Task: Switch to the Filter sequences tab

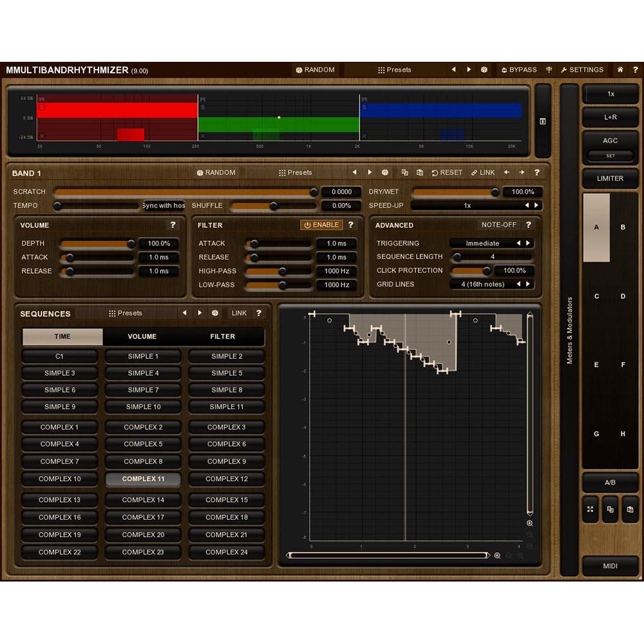Action: coord(222,336)
